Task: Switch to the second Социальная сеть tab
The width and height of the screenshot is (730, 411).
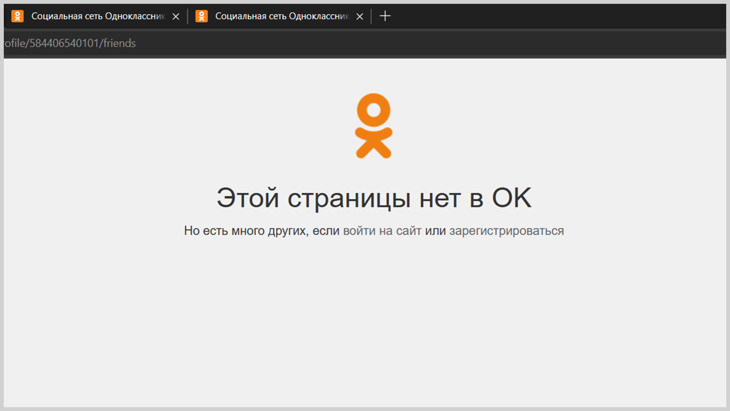Action: (281, 17)
